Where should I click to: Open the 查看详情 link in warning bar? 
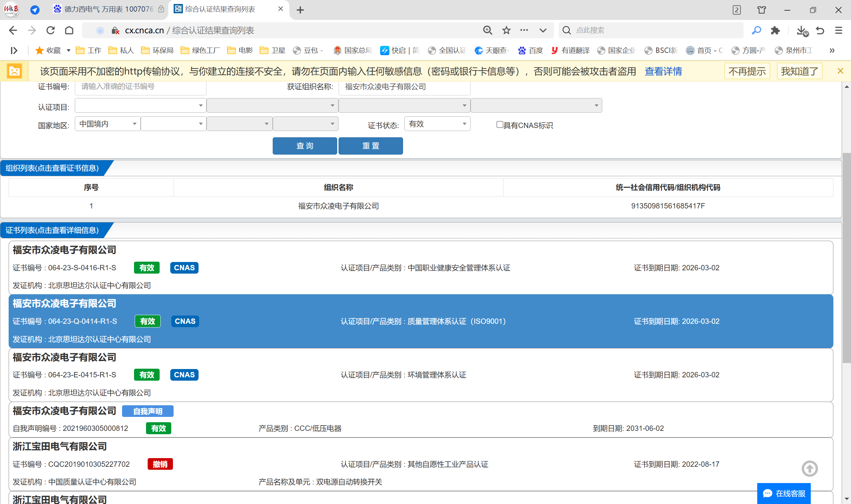point(663,71)
